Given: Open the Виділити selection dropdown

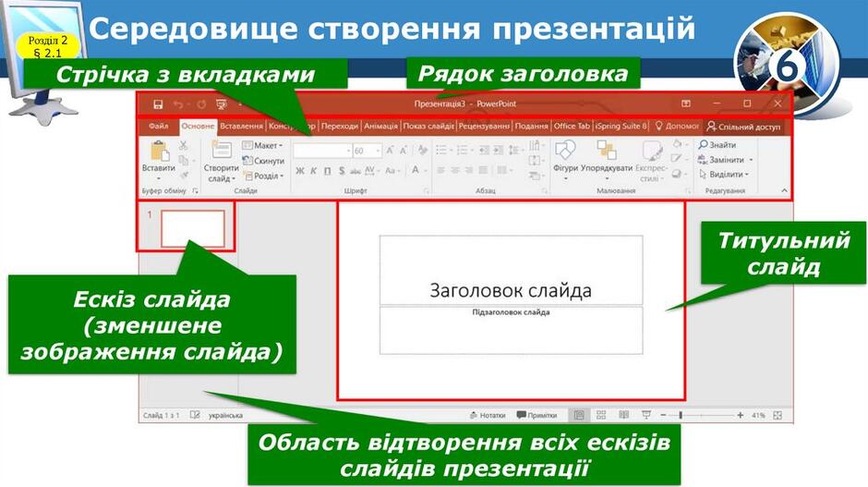Looking at the screenshot, I should click(723, 174).
